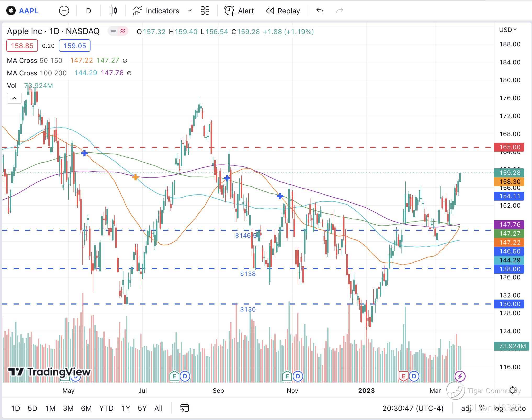Select the YTD time range
This screenshot has width=532, height=420.
(106, 408)
